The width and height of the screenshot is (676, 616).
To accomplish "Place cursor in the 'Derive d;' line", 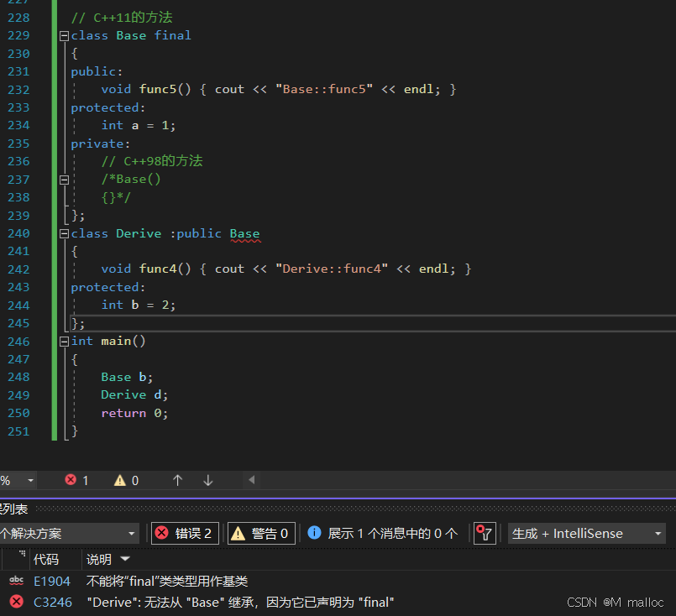I will pos(134,395).
